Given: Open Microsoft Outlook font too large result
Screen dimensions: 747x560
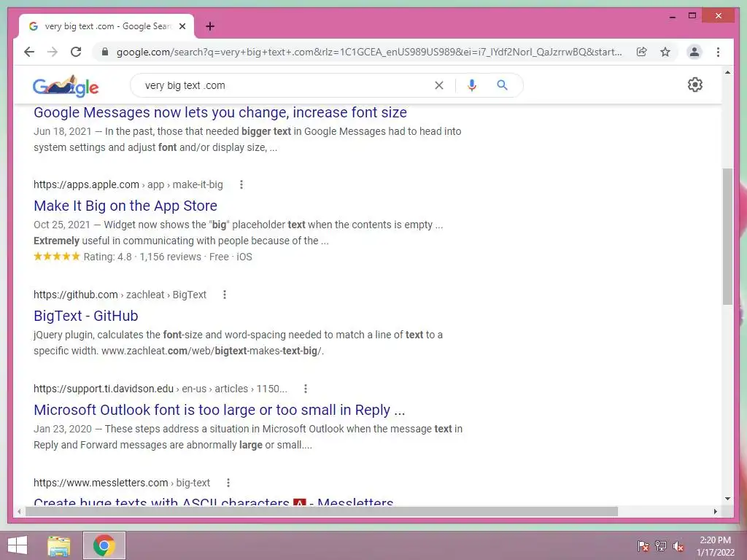Looking at the screenshot, I should pos(219,410).
